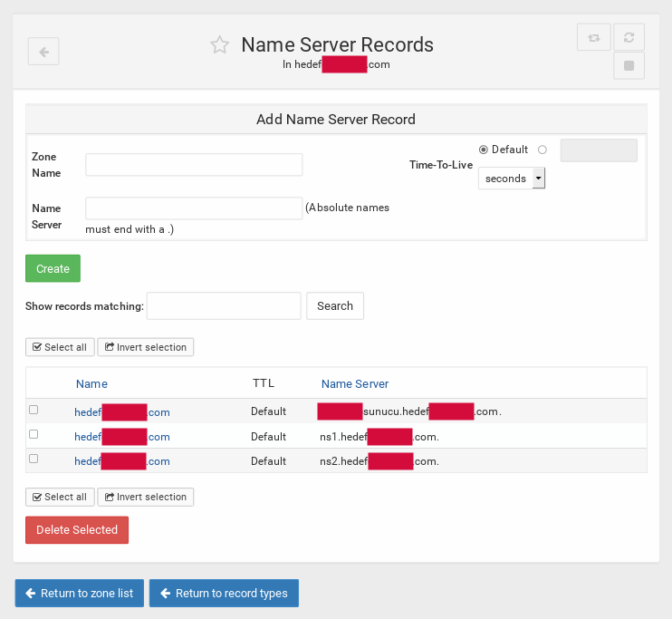Click Return to record types

[x=224, y=594]
